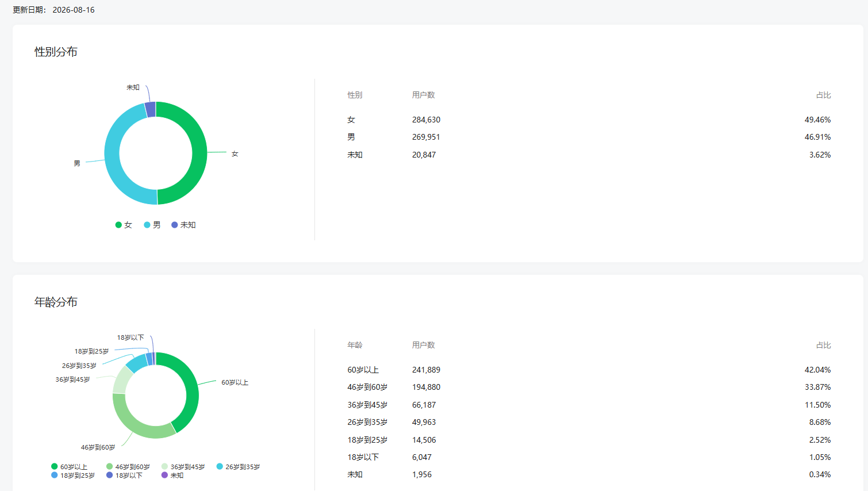
Task: Click the 女 callout label beside gender donut
Action: (235, 154)
